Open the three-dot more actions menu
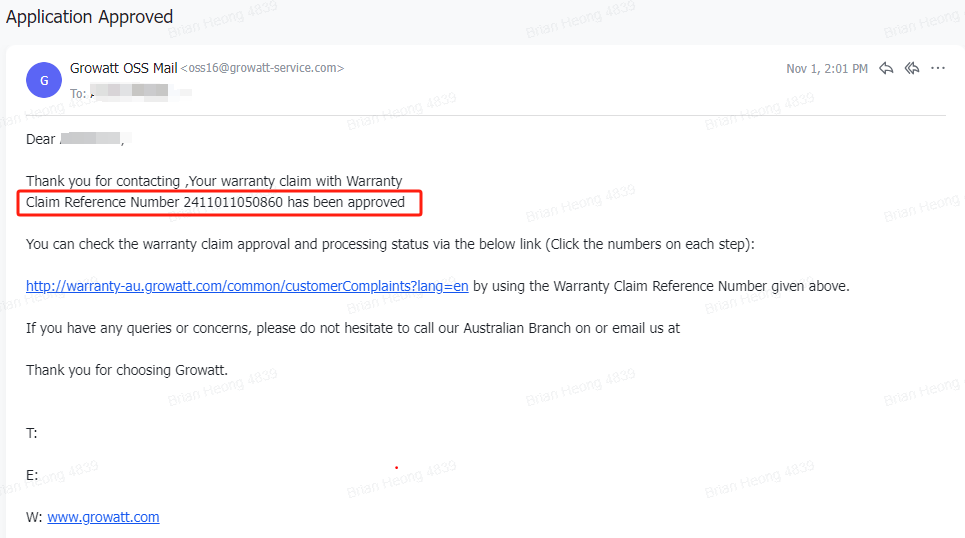 (938, 69)
